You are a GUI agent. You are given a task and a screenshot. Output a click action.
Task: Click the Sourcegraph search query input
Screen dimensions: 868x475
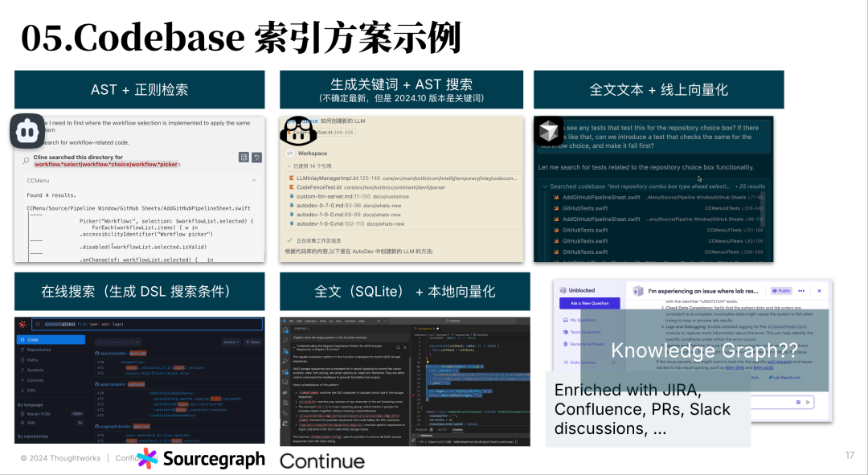coord(147,325)
